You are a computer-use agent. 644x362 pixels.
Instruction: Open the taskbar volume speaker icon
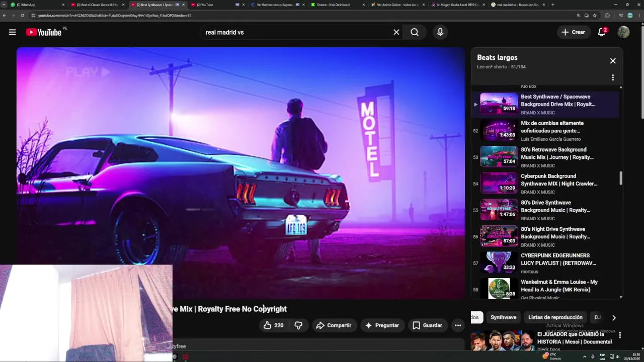click(x=618, y=356)
